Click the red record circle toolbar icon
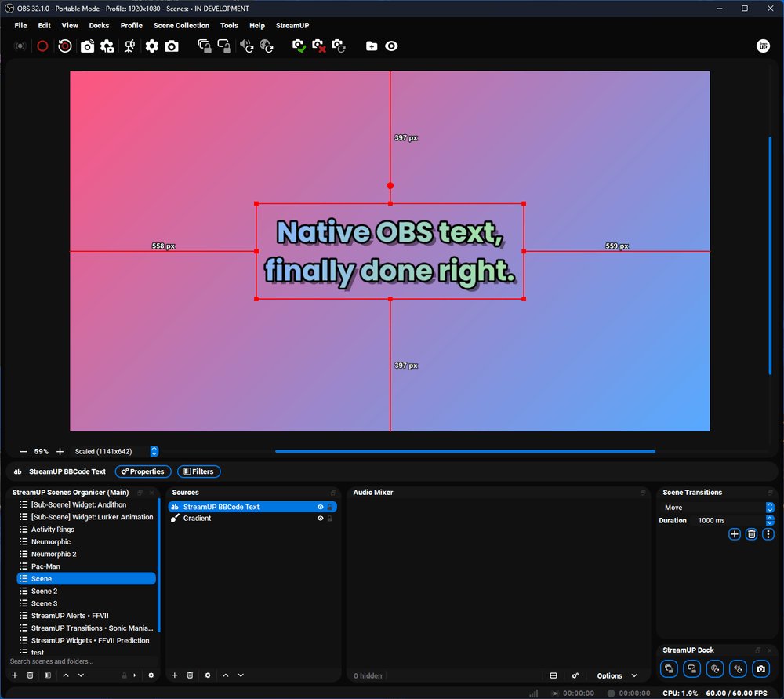This screenshot has width=784, height=699. (42, 46)
